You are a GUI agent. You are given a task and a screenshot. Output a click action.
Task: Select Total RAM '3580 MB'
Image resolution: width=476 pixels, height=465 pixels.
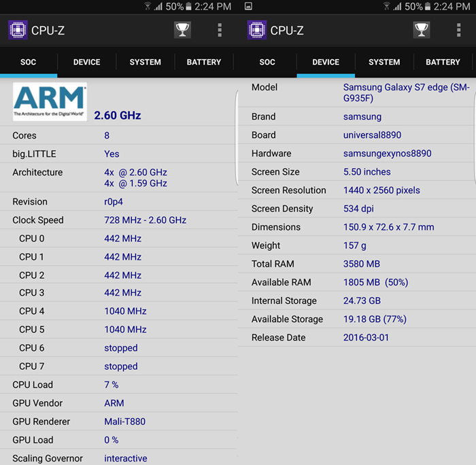[x=362, y=264]
